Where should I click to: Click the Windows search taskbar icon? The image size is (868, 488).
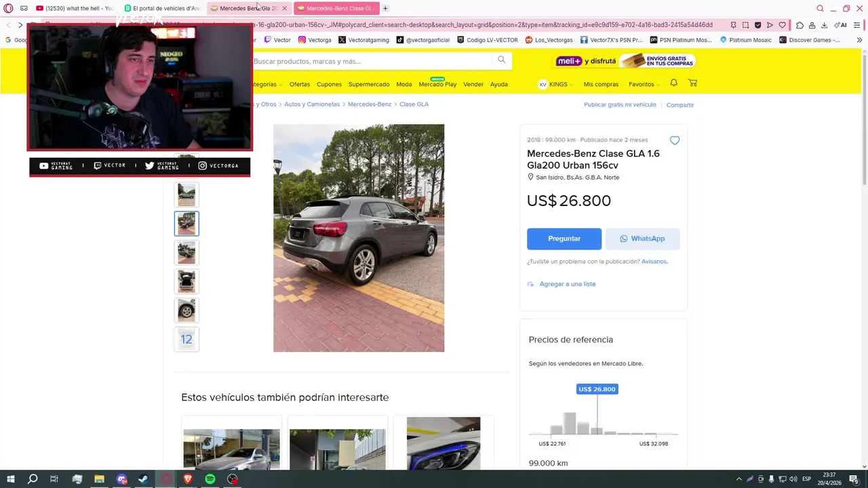click(x=33, y=479)
